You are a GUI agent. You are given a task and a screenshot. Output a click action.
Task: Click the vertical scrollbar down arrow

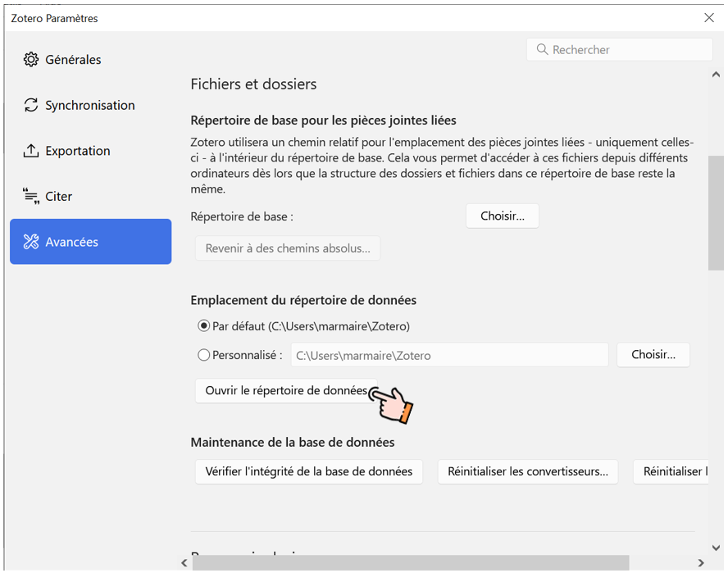tap(716, 548)
